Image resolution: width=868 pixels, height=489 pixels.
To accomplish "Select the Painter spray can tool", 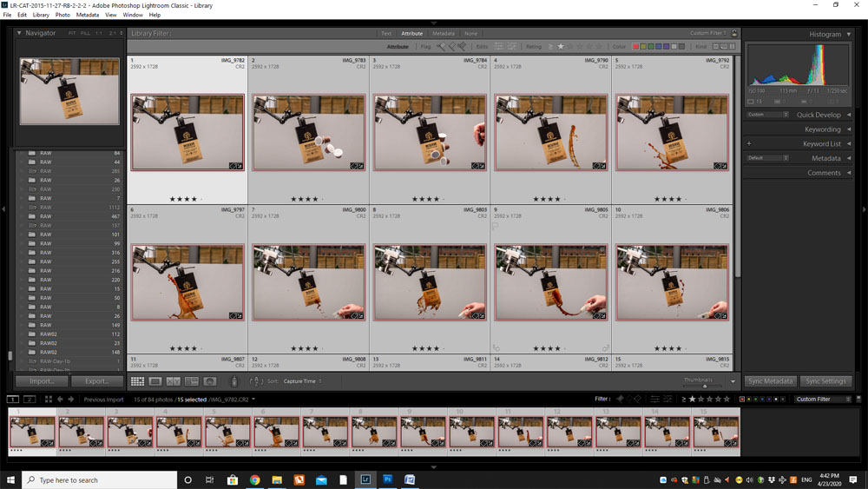I will (234, 381).
